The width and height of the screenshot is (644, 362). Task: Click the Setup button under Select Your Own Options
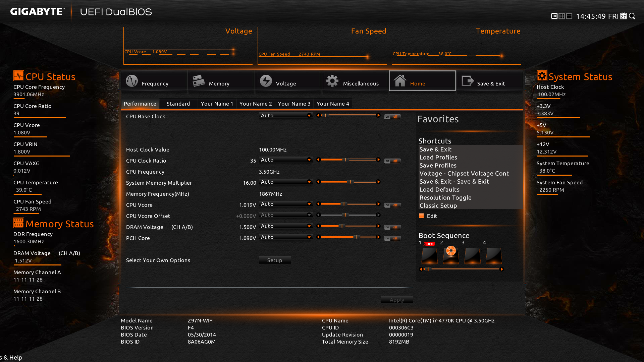tap(274, 260)
